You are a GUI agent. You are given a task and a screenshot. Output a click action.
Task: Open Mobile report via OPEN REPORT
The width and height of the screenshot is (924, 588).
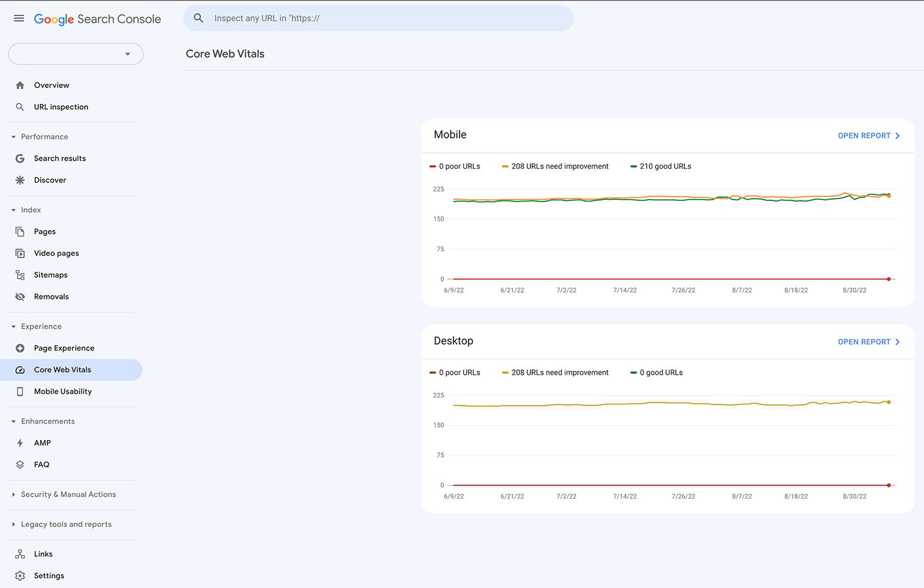(869, 136)
